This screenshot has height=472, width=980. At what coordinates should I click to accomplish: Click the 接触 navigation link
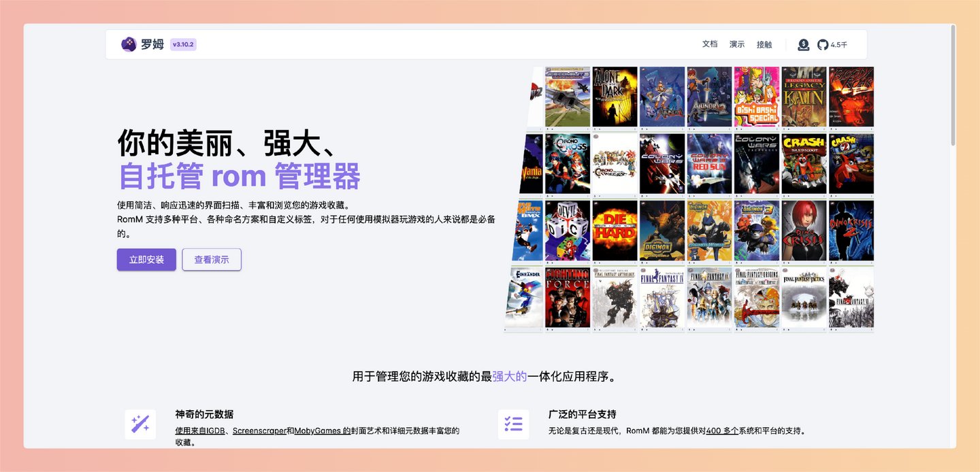coord(764,44)
